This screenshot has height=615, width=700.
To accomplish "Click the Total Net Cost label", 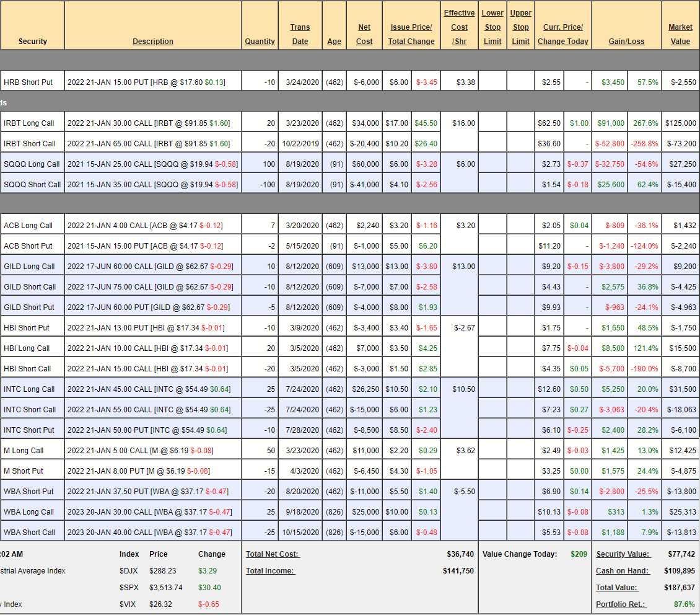I will point(273,554).
